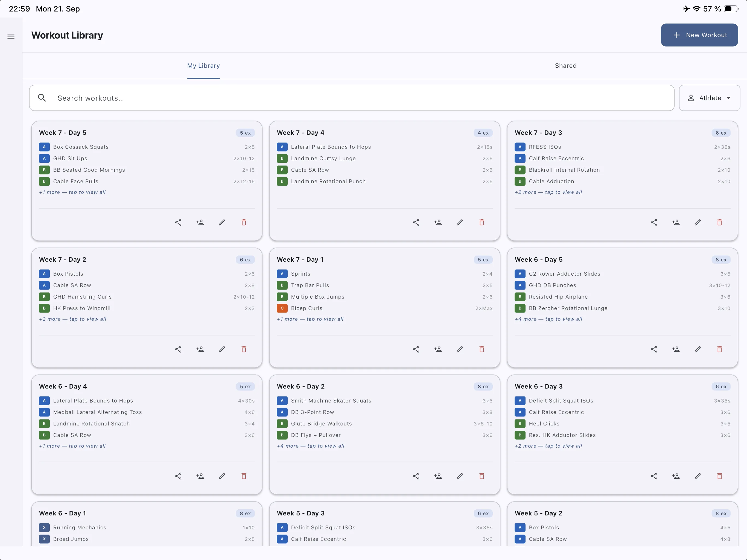The height and width of the screenshot is (560, 747).
Task: Expand '+4 more' in Week 6 - Day 2
Action: [311, 446]
